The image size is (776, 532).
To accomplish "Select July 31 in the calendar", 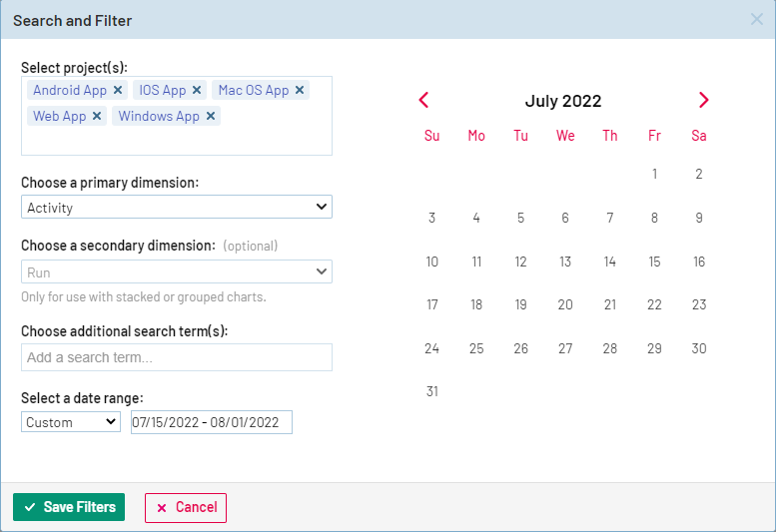I will [x=431, y=391].
